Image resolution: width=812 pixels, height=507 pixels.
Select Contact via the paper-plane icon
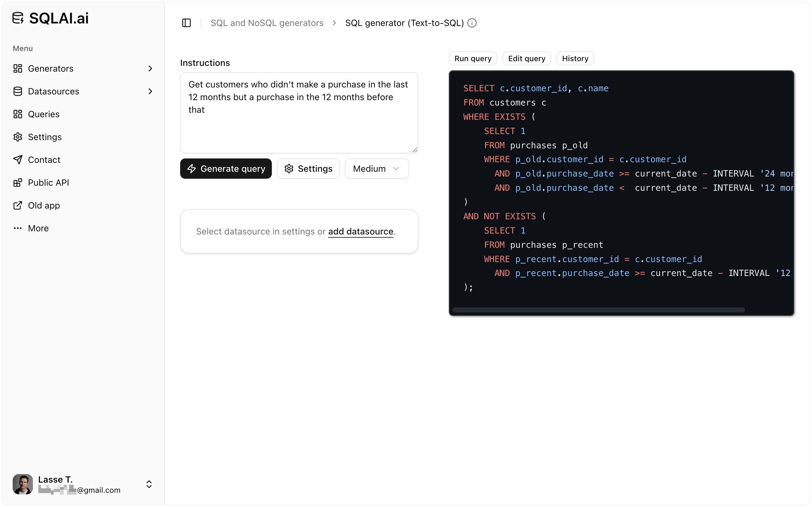pos(18,160)
